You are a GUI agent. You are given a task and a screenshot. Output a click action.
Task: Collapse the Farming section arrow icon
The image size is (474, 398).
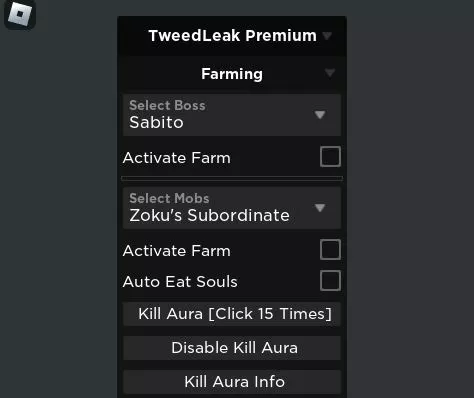(330, 73)
